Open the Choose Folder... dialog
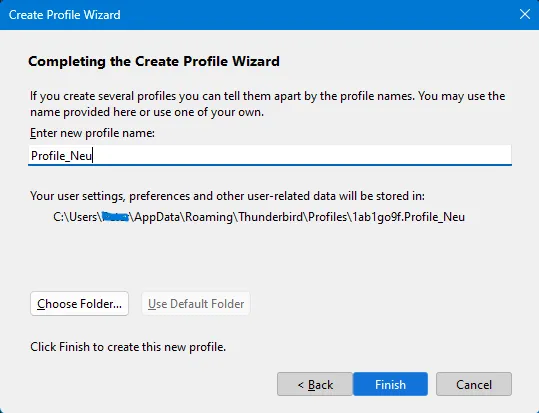 pos(79,304)
